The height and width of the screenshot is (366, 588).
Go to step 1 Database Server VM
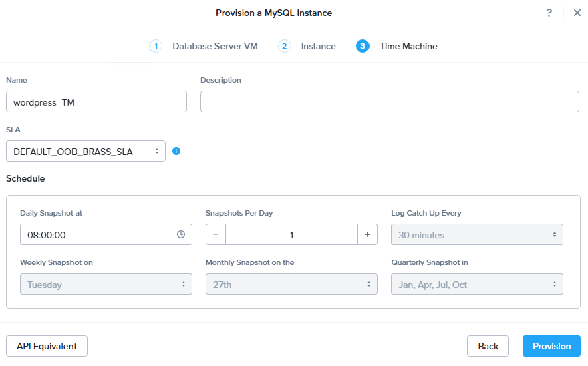(214, 46)
